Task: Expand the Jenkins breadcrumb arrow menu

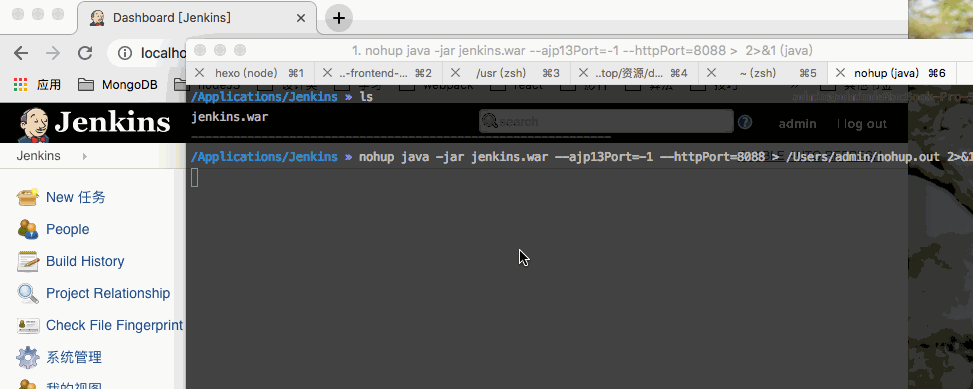Action: pyautogui.click(x=84, y=156)
